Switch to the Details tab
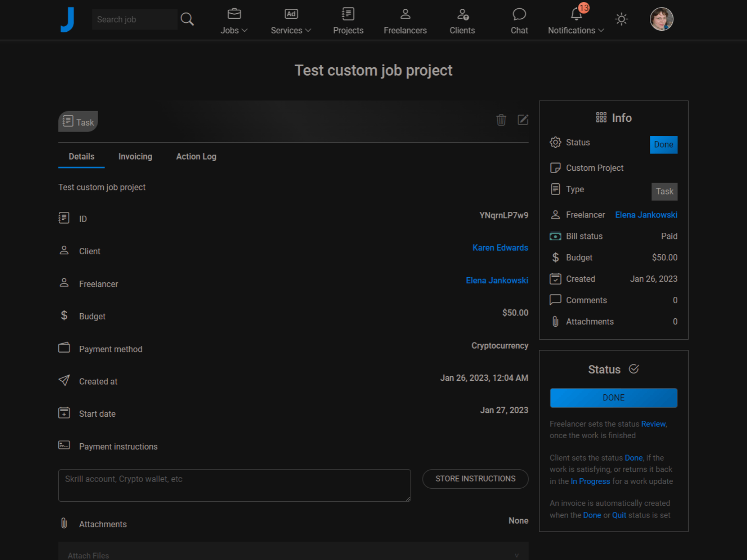The image size is (747, 560). click(82, 157)
